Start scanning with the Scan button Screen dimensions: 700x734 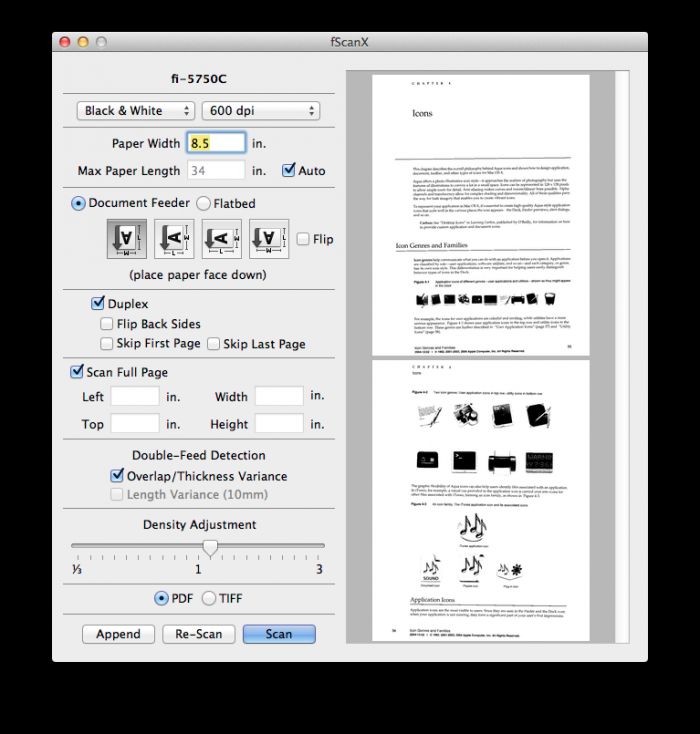(279, 634)
